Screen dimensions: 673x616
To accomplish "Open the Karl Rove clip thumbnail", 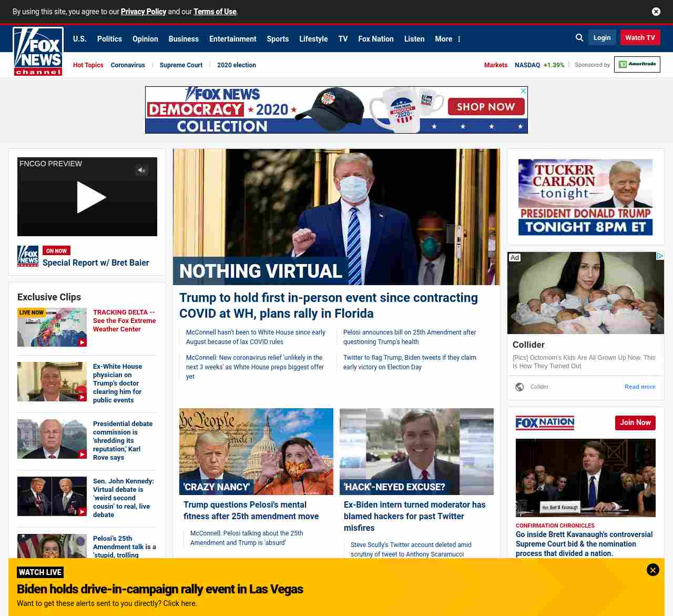I will click(52, 439).
